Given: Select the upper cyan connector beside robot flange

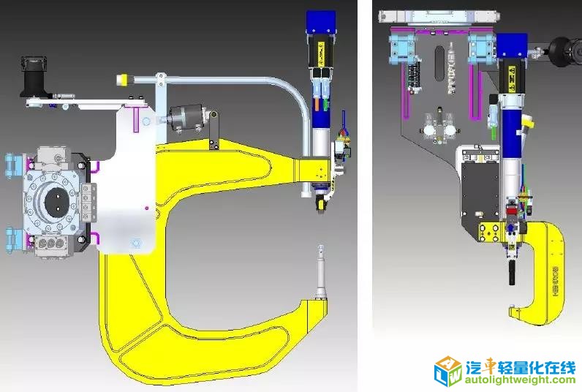Looking at the screenshot, I should click(x=15, y=162).
